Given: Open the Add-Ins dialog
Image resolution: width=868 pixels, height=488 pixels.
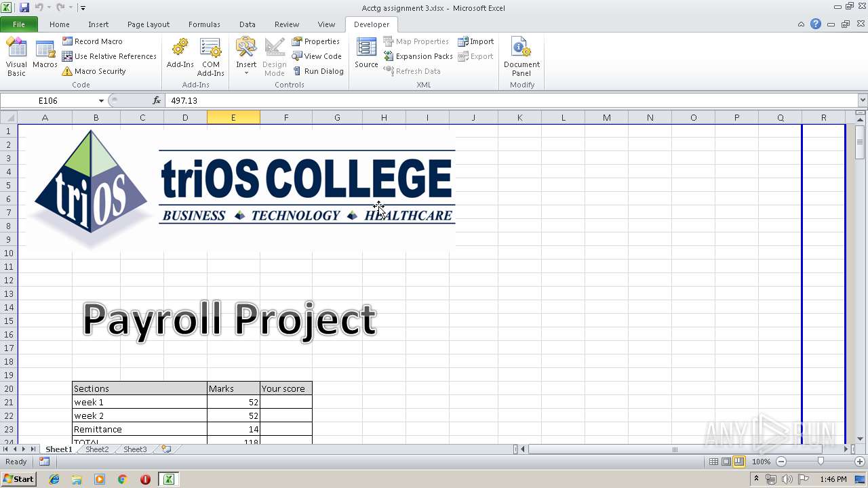Looking at the screenshot, I should (180, 54).
